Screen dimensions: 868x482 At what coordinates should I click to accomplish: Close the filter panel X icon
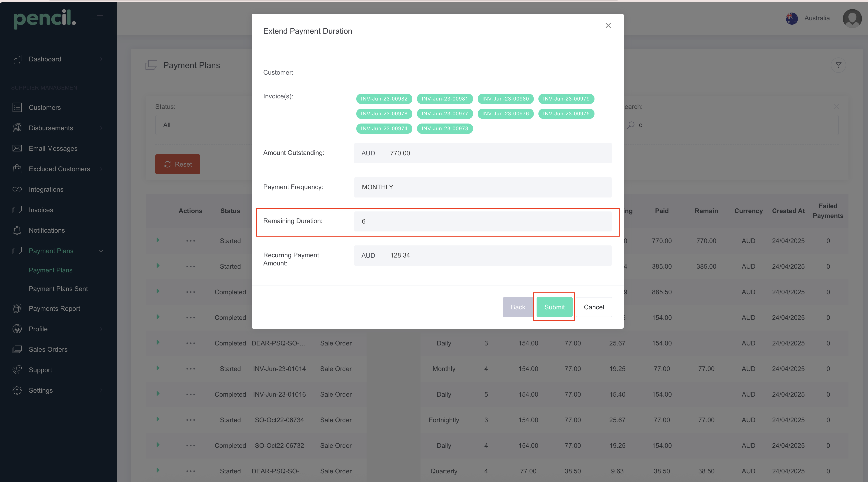tap(836, 107)
